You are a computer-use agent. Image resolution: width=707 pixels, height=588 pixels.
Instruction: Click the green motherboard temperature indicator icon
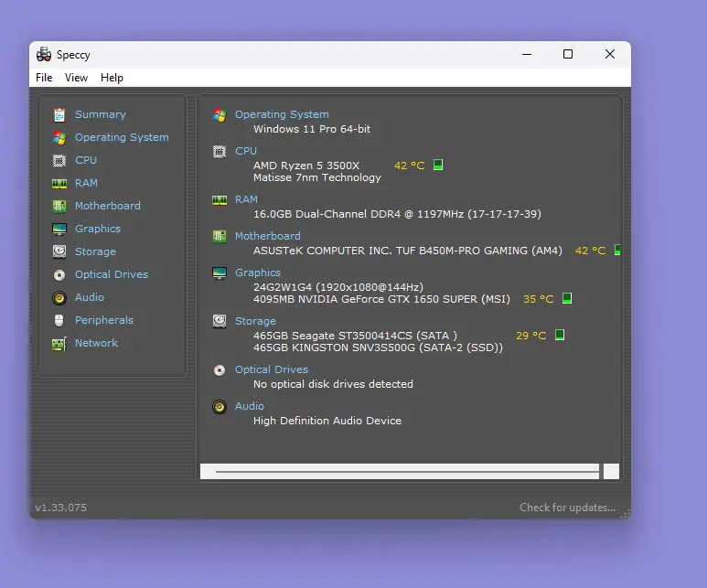tap(617, 250)
